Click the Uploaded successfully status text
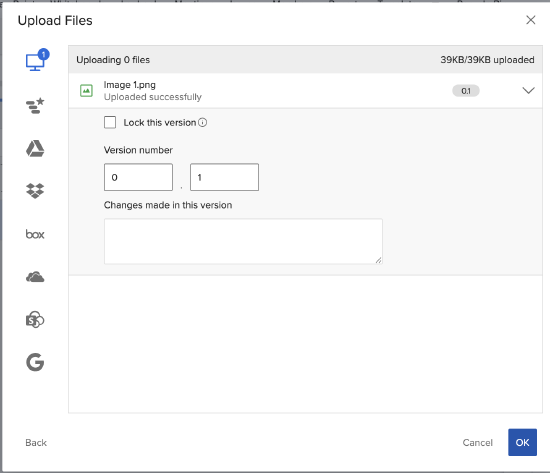The height and width of the screenshot is (473, 550). click(x=153, y=97)
